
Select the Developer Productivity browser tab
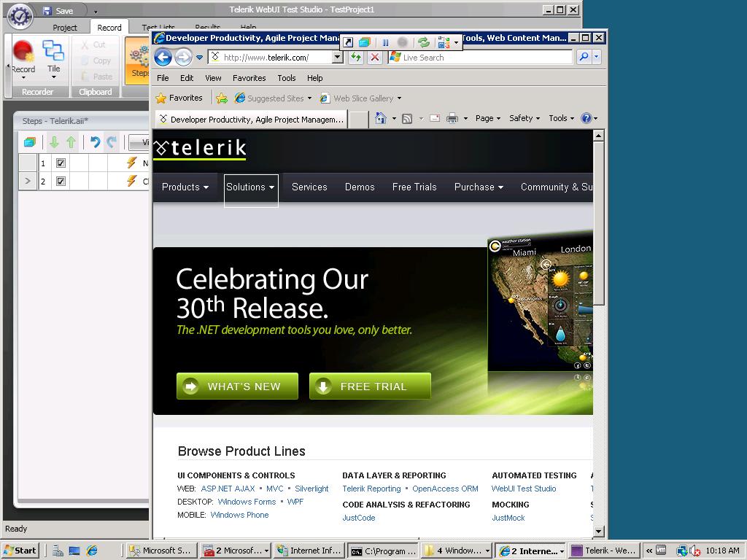point(251,119)
